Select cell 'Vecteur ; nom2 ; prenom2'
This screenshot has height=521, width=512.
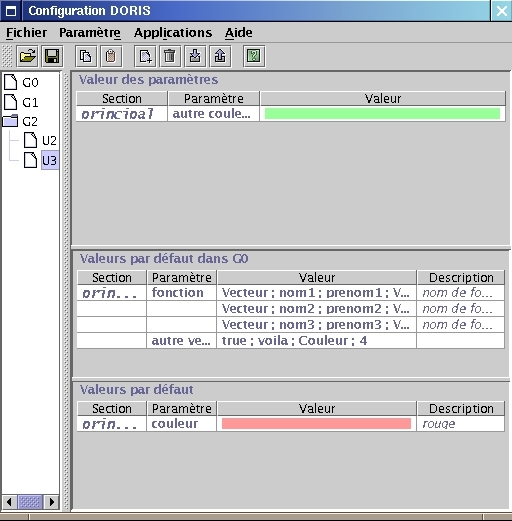[x=317, y=309]
